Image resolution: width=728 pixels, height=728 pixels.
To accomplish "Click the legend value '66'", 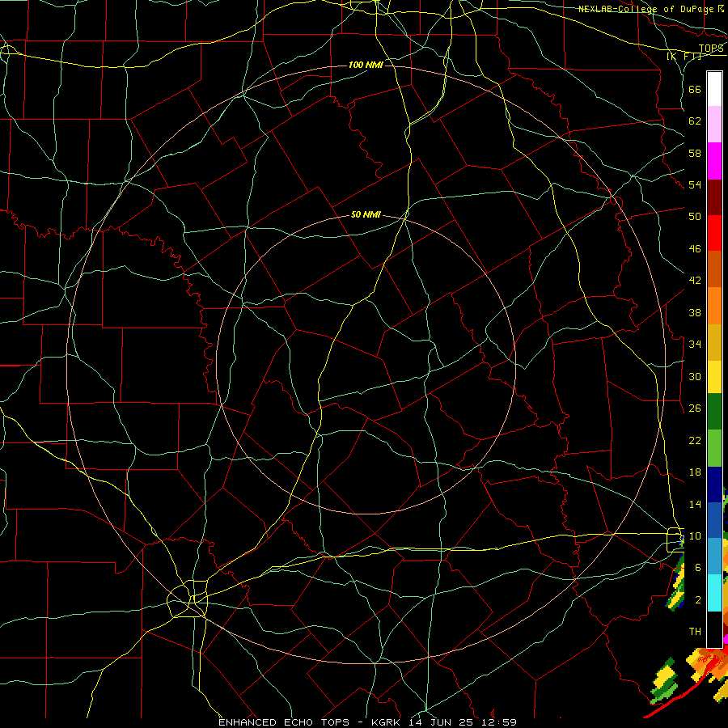I will pyautogui.click(x=695, y=89).
